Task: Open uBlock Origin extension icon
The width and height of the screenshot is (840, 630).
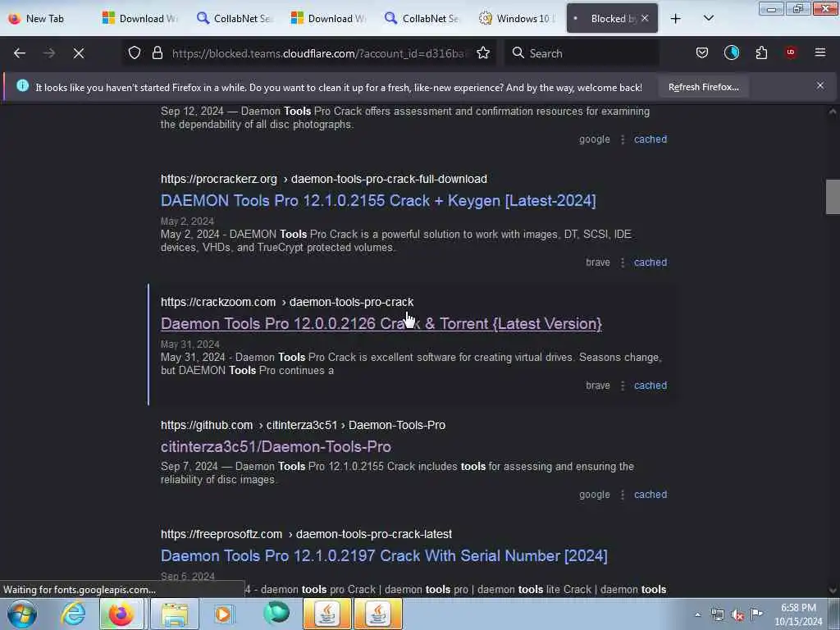Action: pos(791,53)
